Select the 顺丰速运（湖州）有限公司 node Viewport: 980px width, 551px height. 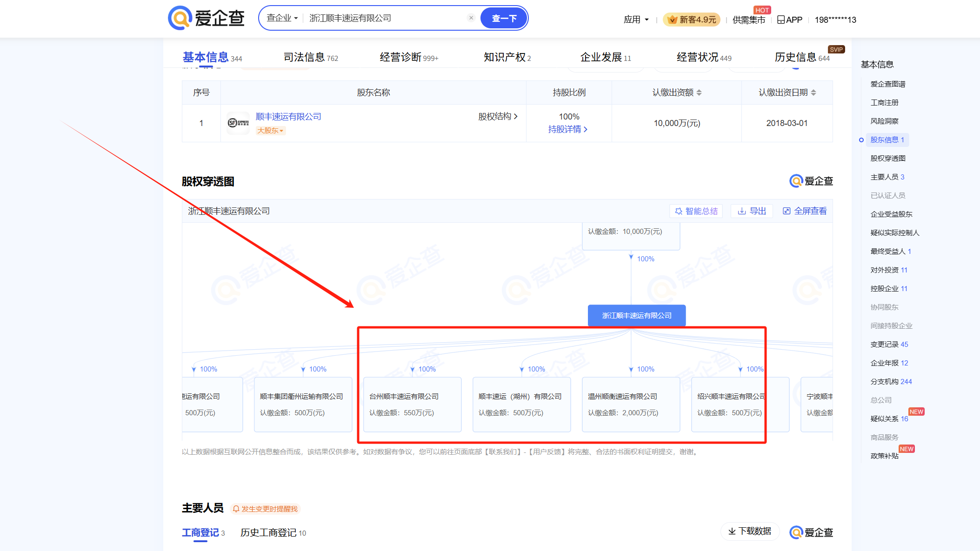pos(522,405)
